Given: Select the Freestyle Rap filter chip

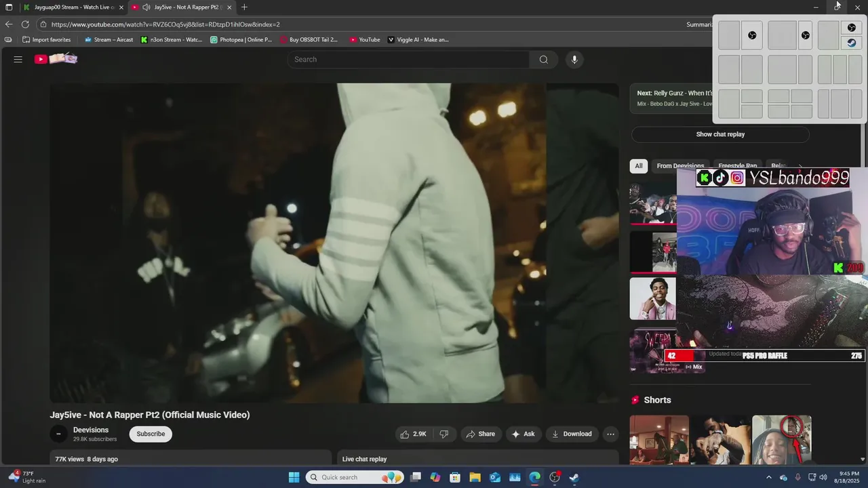Looking at the screenshot, I should point(737,166).
